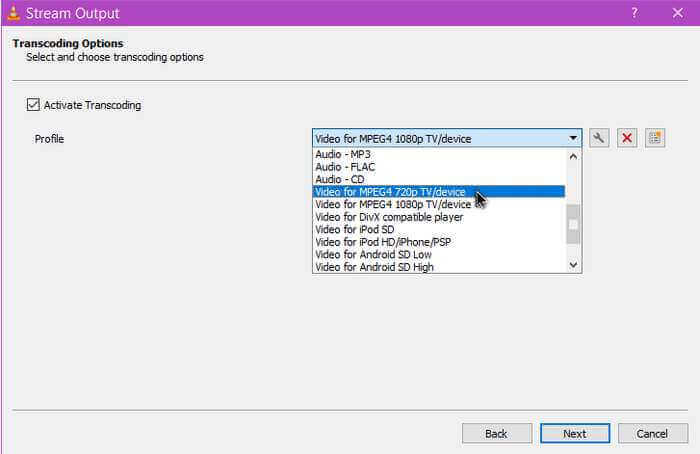This screenshot has height=454, width=700.
Task: Click the Transcoding Options heading
Action: (68, 43)
